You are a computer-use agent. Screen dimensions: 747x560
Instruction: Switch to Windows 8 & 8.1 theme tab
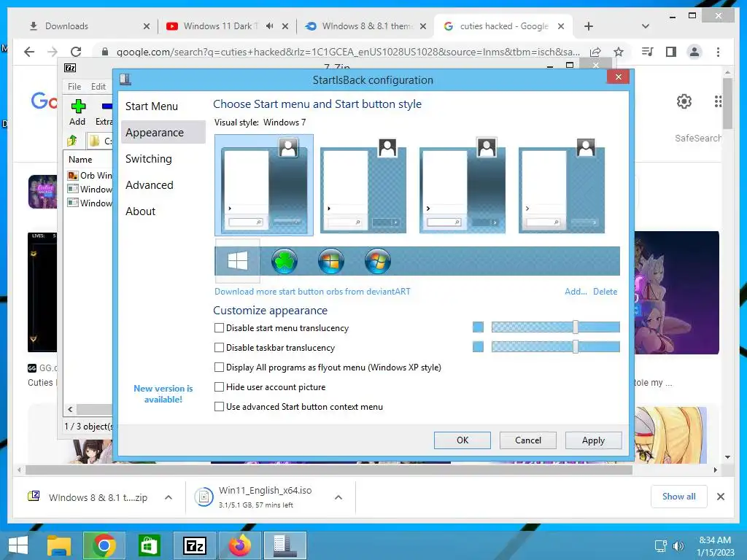click(368, 26)
